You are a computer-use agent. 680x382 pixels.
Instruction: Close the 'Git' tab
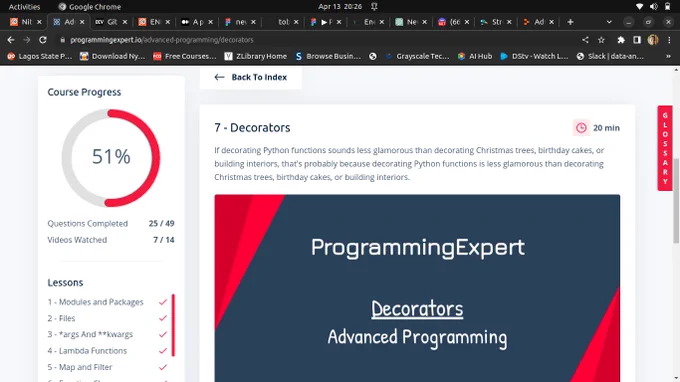click(x=125, y=22)
